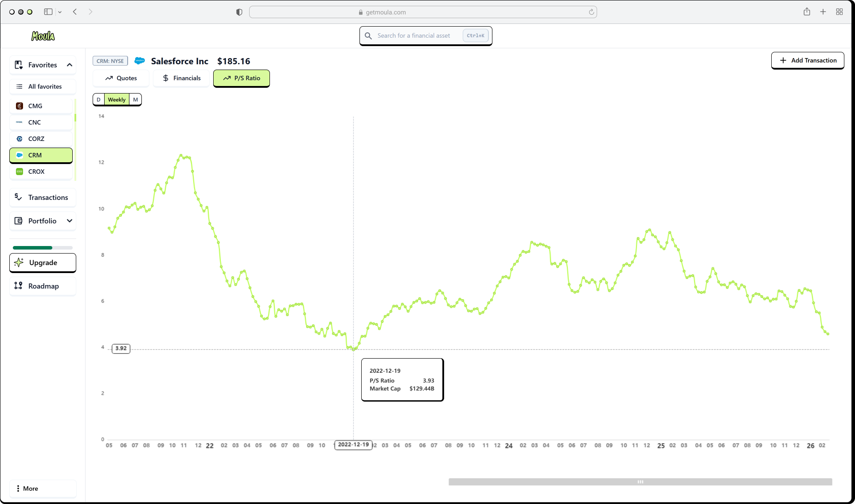Click the getmoula.com address bar
The width and height of the screenshot is (855, 504).
[423, 12]
